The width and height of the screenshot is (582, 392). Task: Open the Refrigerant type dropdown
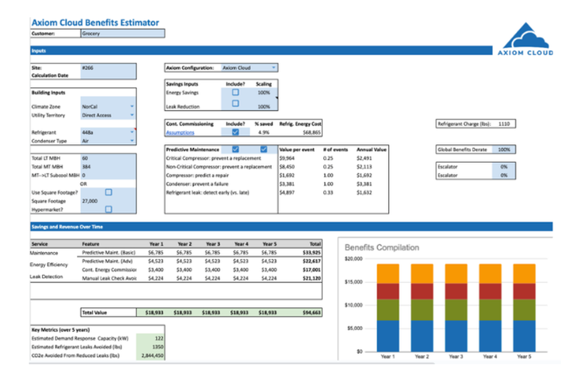[x=132, y=132]
